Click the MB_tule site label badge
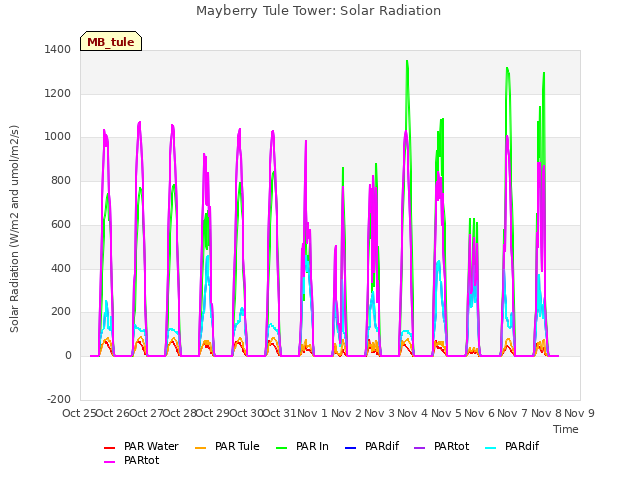640x480 pixels. (x=111, y=41)
